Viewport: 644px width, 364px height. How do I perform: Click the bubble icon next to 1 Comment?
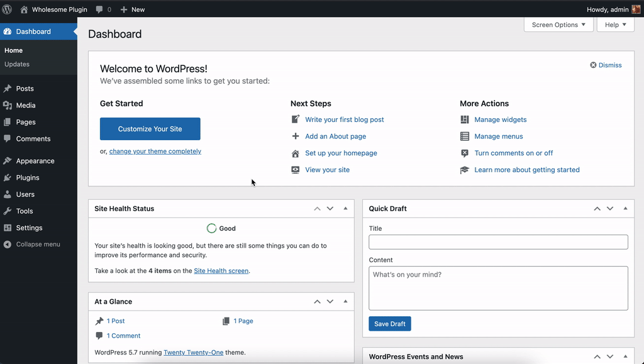[99, 336]
